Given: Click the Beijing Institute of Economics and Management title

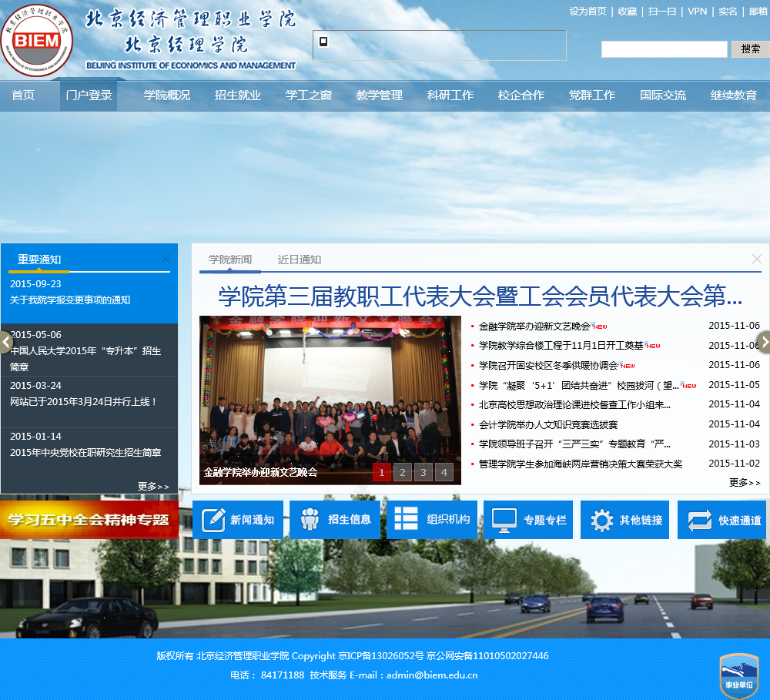Looking at the screenshot, I should [190, 65].
